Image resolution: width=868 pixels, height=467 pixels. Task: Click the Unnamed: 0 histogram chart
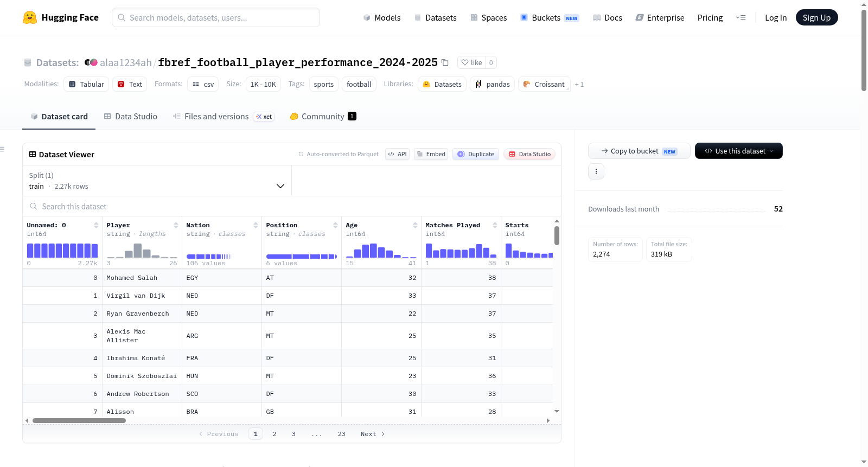(x=62, y=251)
